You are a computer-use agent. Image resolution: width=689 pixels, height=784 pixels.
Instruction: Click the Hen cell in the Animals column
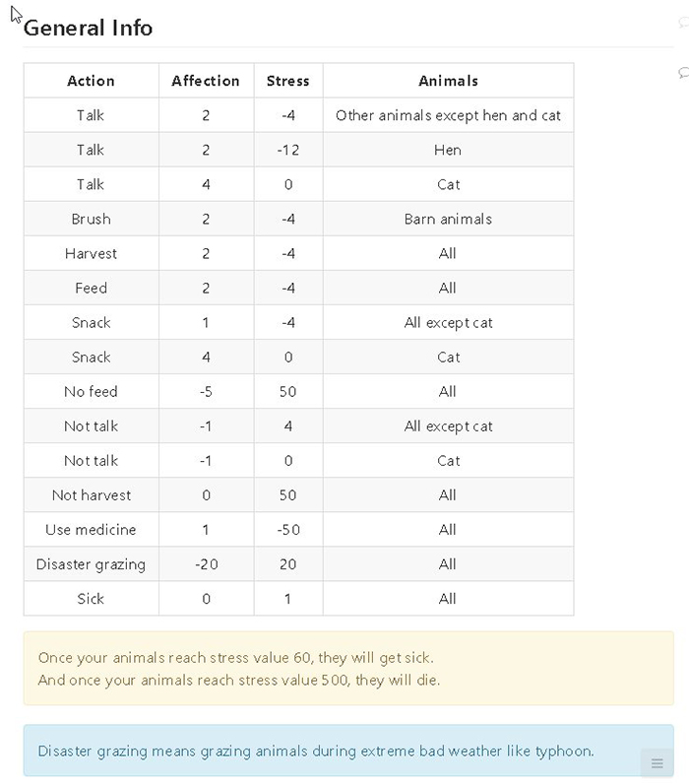coord(448,150)
